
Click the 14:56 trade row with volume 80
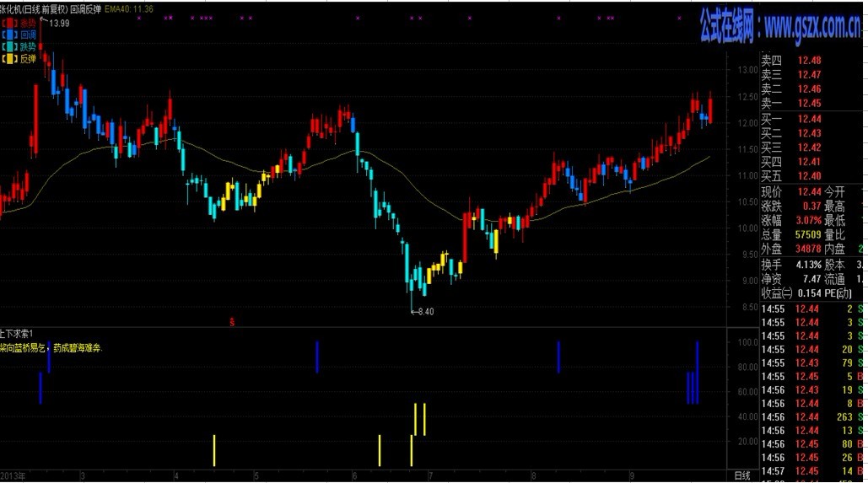tap(814, 444)
